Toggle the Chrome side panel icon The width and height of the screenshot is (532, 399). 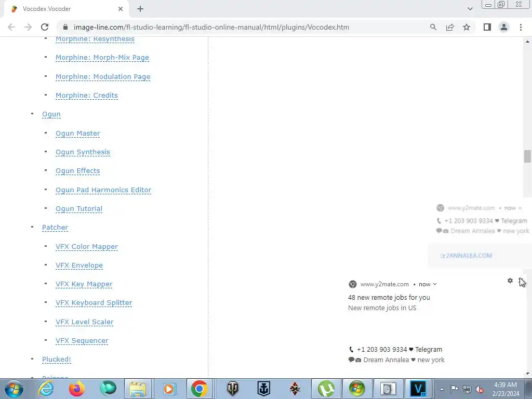tap(487, 27)
